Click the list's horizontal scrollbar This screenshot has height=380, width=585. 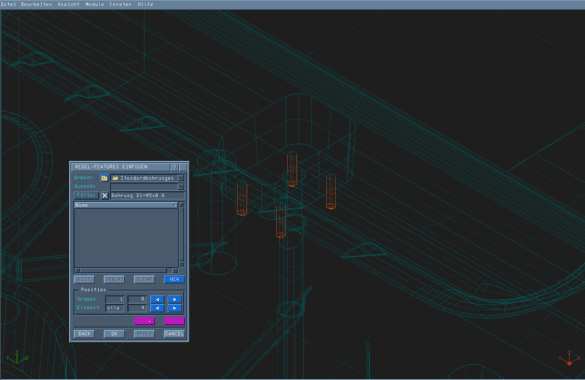[x=126, y=270]
